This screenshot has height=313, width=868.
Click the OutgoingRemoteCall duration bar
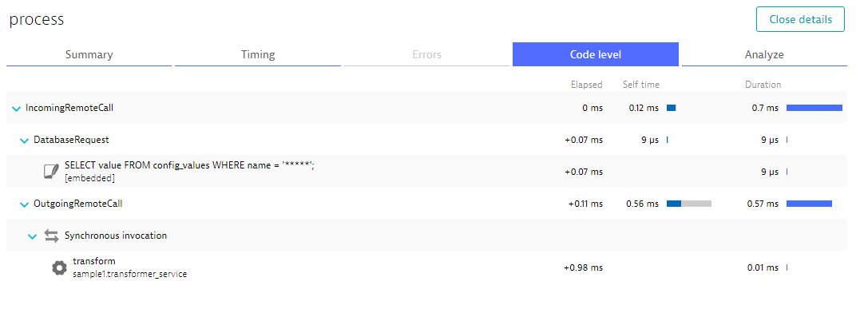(810, 204)
